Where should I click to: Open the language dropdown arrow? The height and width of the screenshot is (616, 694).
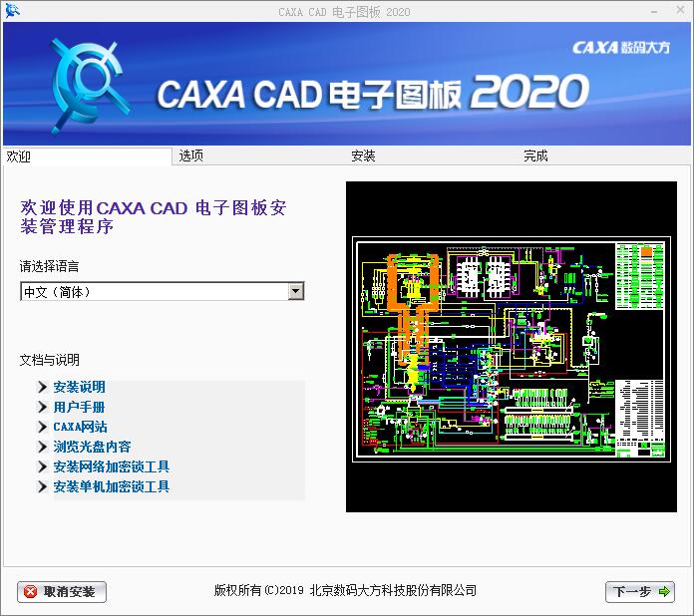[296, 291]
